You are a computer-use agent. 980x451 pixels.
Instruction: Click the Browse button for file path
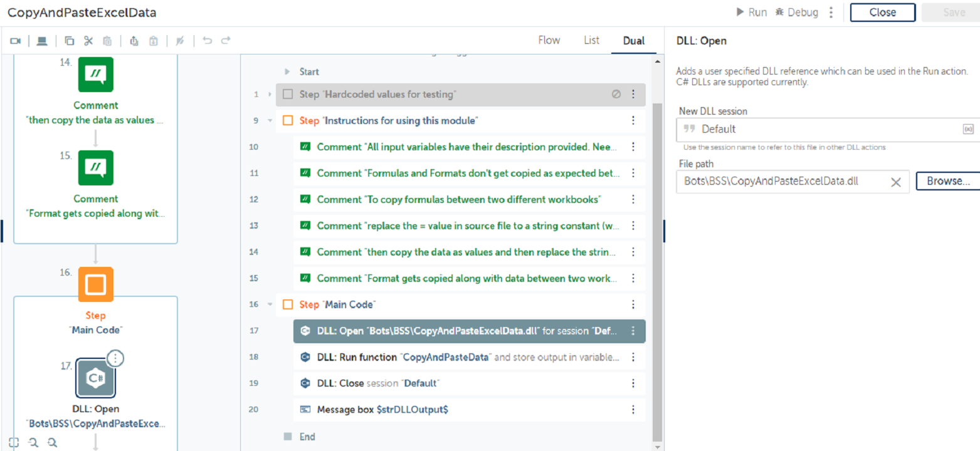pyautogui.click(x=947, y=181)
